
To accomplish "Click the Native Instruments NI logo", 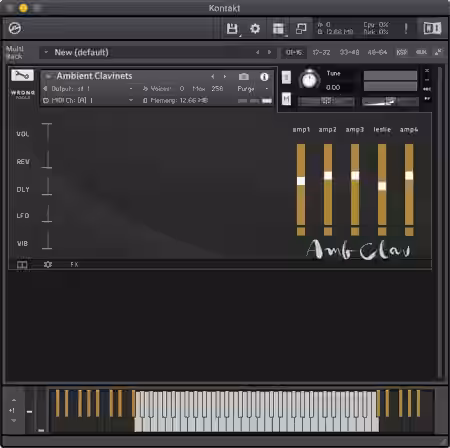I will 432,28.
